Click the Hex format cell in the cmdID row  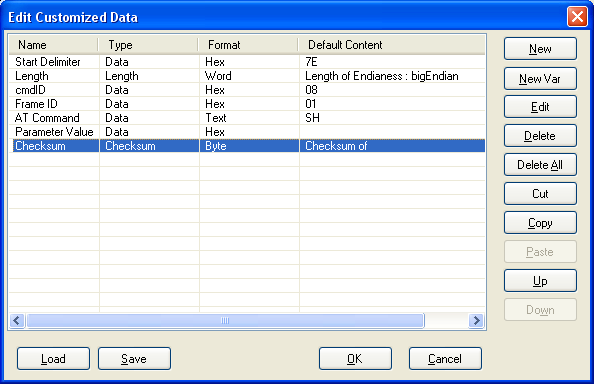click(249, 90)
